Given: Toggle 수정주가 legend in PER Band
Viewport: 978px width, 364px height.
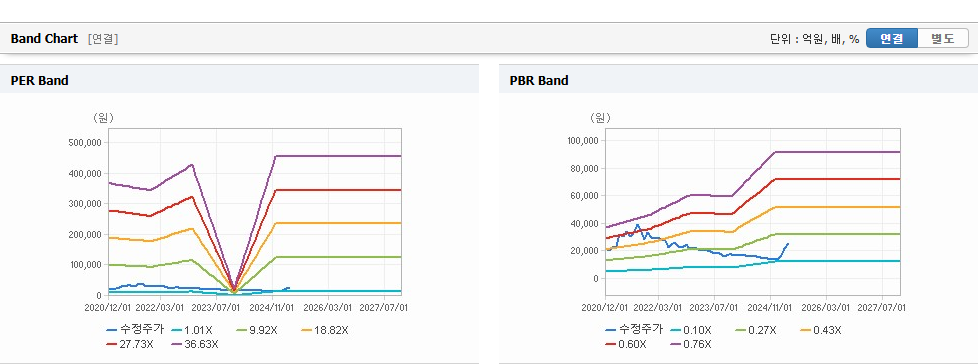Looking at the screenshot, I should 135,330.
